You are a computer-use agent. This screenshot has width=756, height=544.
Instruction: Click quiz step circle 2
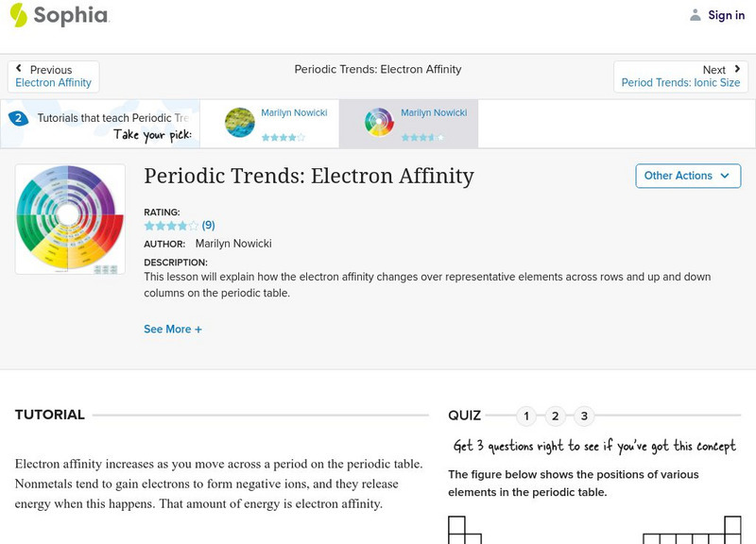(x=556, y=415)
